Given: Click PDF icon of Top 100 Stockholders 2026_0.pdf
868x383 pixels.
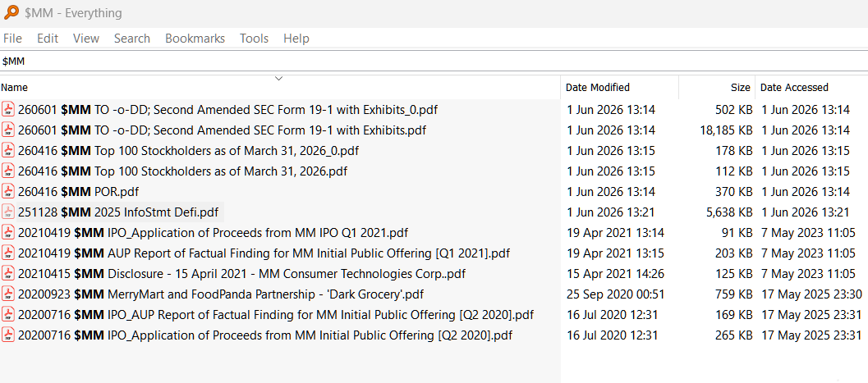Looking at the screenshot, I should tap(8, 150).
